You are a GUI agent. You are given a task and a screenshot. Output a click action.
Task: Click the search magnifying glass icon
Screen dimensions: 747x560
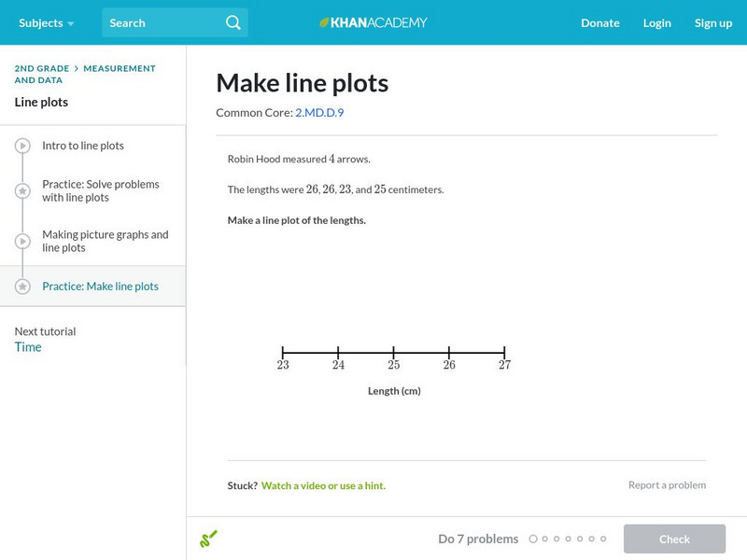point(233,22)
